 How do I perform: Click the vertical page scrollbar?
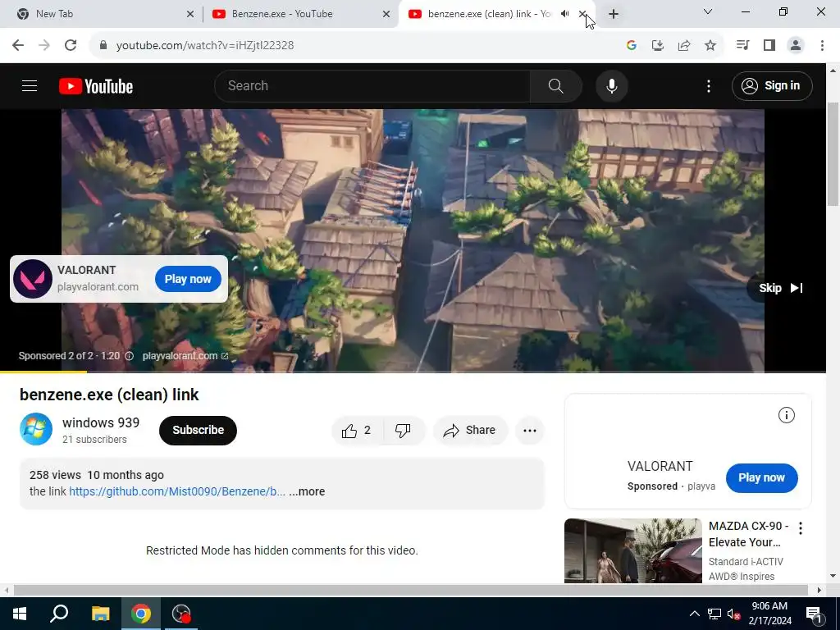(x=832, y=154)
